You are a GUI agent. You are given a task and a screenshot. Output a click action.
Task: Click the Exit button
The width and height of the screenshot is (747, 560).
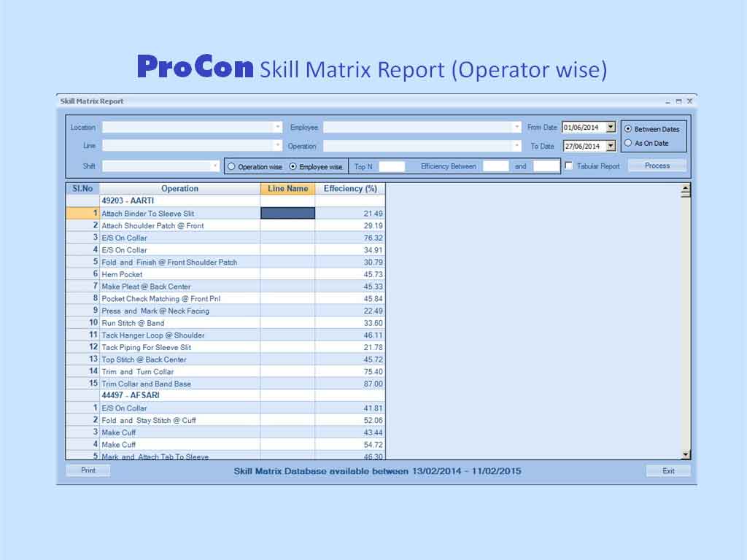pyautogui.click(x=668, y=471)
